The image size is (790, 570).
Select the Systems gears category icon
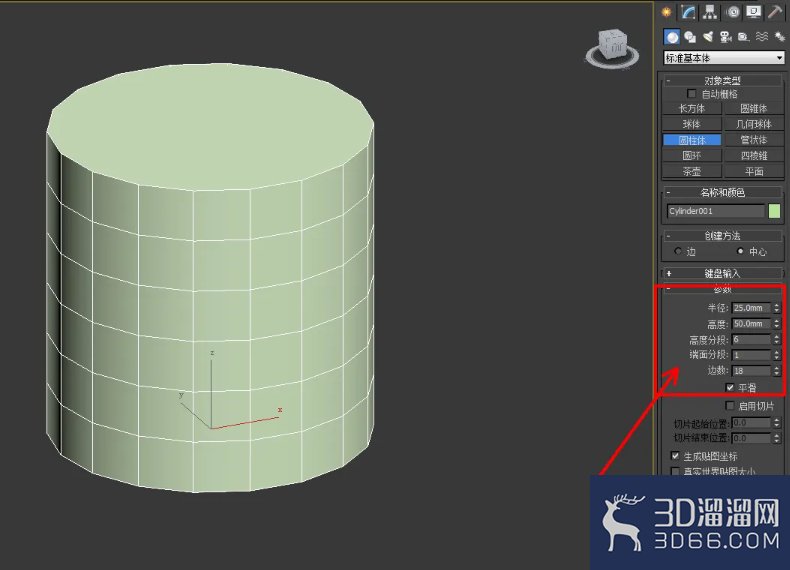click(x=779, y=37)
